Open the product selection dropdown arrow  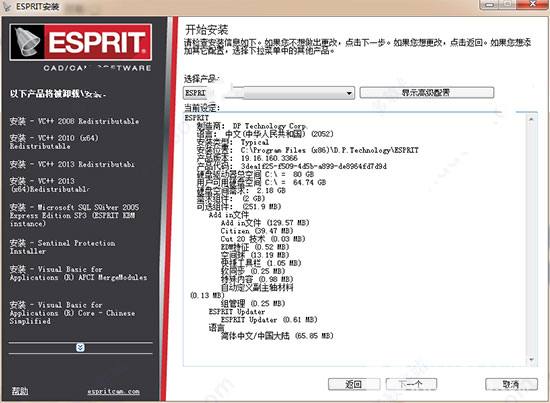point(349,93)
